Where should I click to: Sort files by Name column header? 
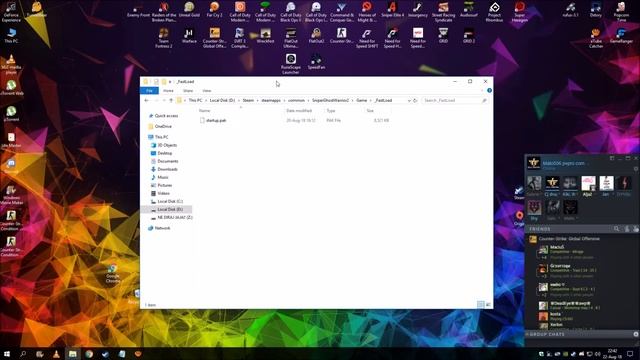pyautogui.click(x=204, y=111)
